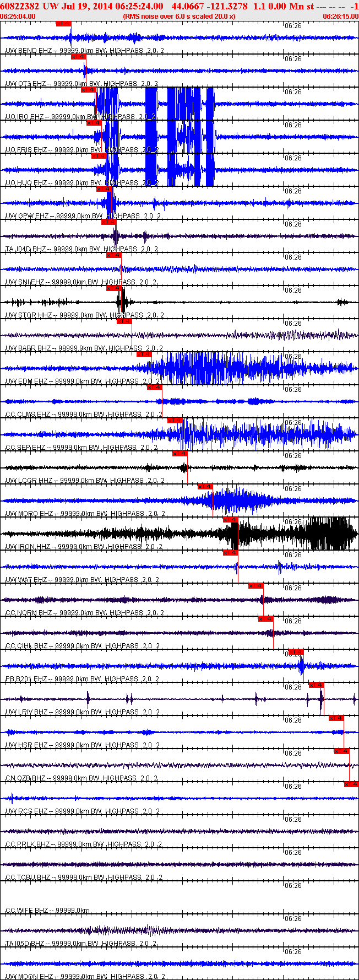Viewport: 359px width, 980px height.
Task: Select the pick marker on UW WAT trace
Action: [230, 553]
